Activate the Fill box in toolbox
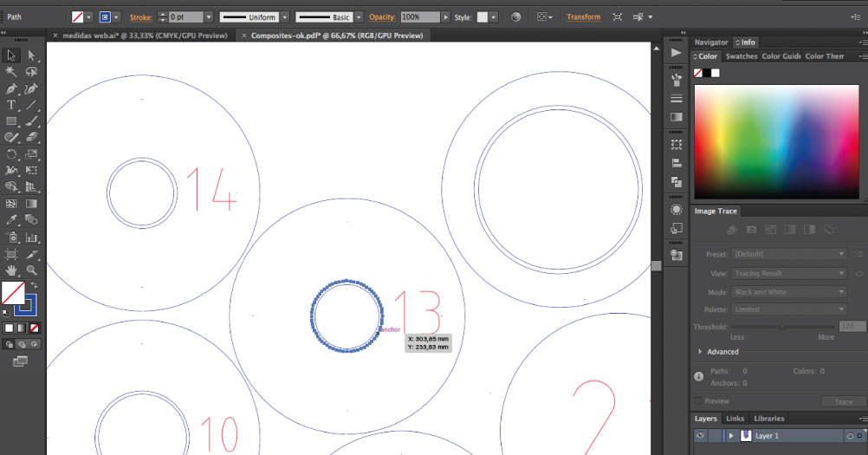This screenshot has height=455, width=868. [13, 293]
